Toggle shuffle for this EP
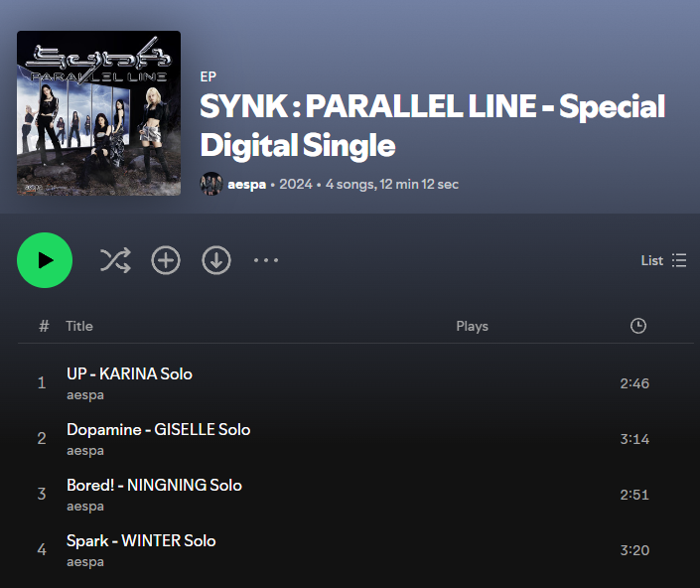 point(115,260)
